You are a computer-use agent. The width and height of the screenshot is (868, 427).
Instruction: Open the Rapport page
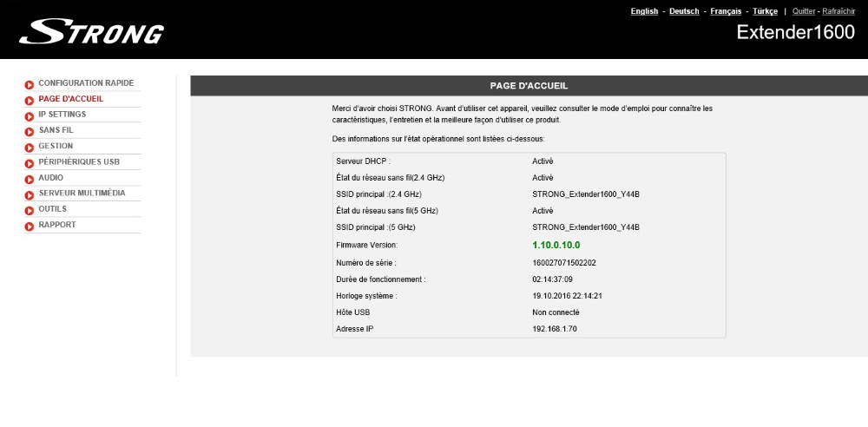point(56,225)
